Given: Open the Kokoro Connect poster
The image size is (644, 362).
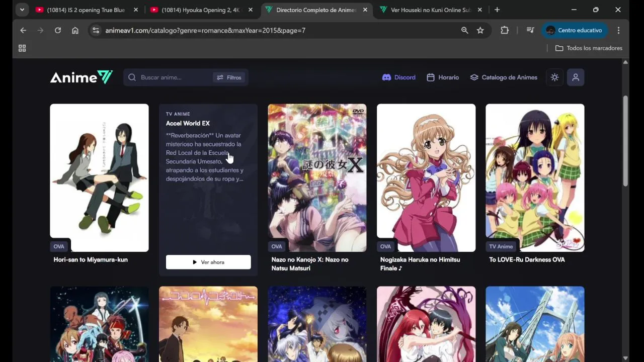Looking at the screenshot, I should pyautogui.click(x=208, y=324).
